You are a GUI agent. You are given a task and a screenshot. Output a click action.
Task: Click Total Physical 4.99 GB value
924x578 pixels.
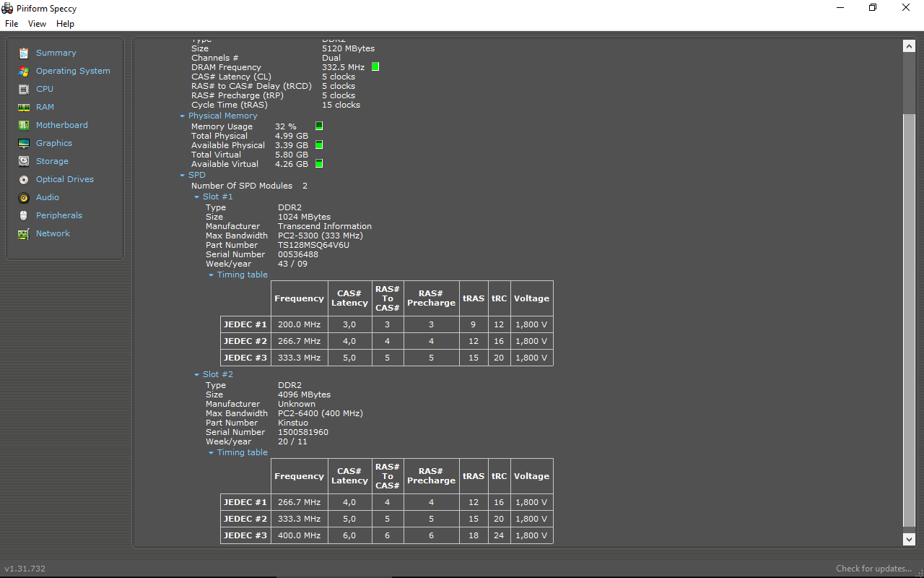[292, 136]
